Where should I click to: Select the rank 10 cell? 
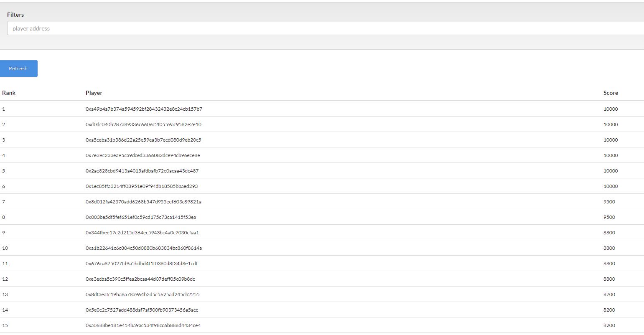tap(5, 248)
